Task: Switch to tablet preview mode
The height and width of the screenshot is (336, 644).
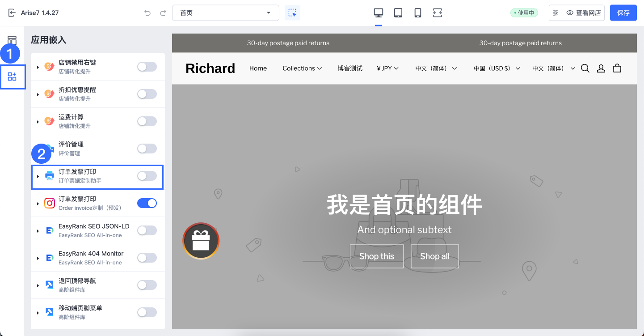Action: pyautogui.click(x=398, y=13)
